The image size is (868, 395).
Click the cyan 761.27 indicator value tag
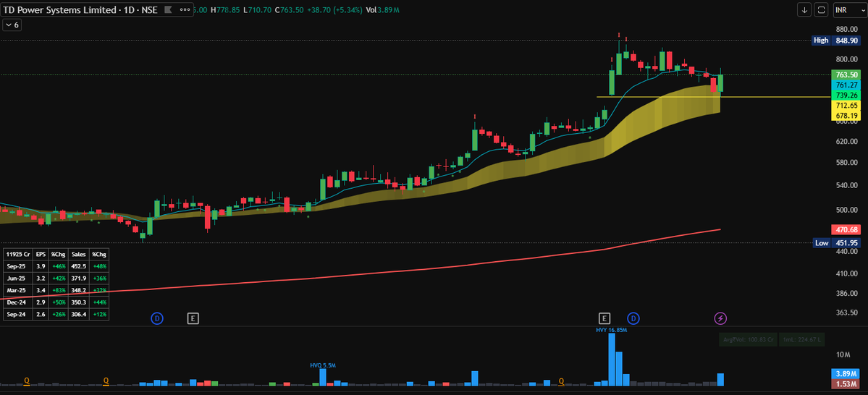(846, 85)
